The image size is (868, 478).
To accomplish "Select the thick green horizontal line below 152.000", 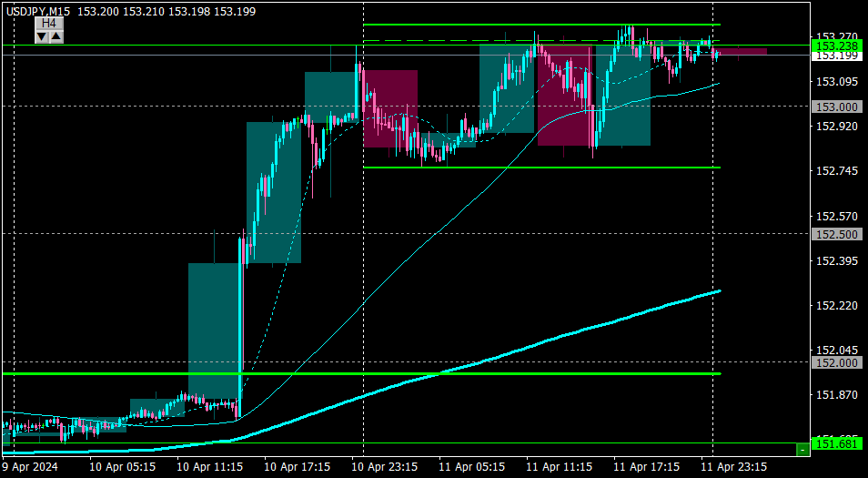I will click(x=361, y=374).
